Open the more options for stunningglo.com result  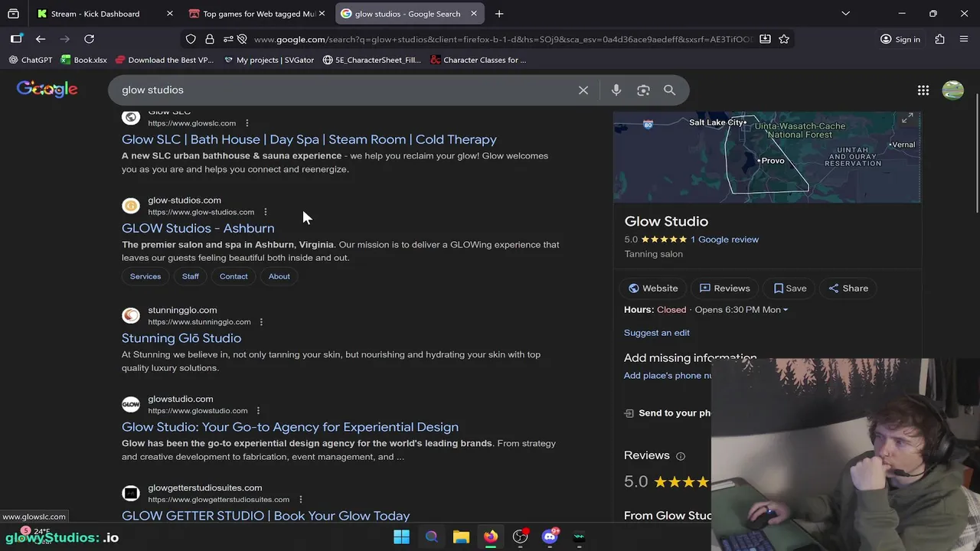261,322
